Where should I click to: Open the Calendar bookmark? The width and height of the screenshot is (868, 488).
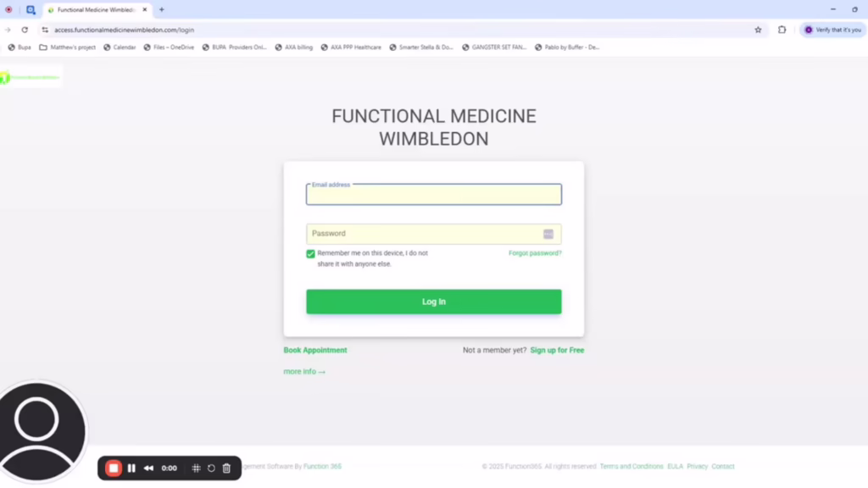(120, 47)
